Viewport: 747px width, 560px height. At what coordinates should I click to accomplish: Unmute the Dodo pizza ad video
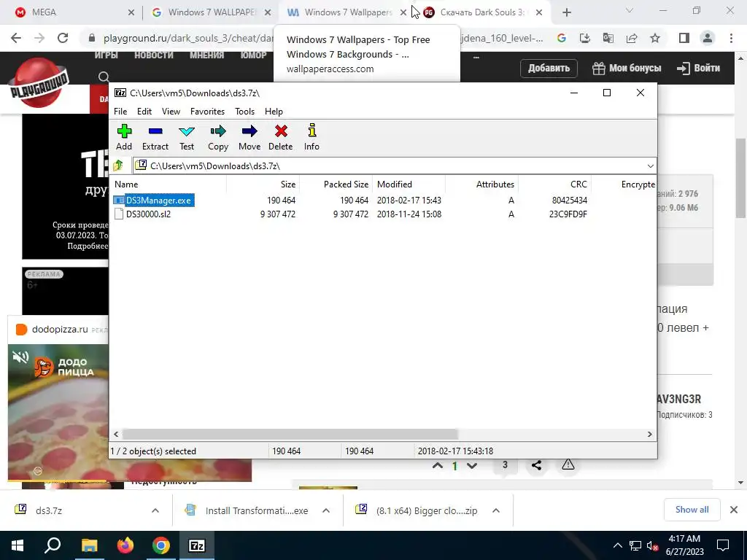tap(20, 357)
